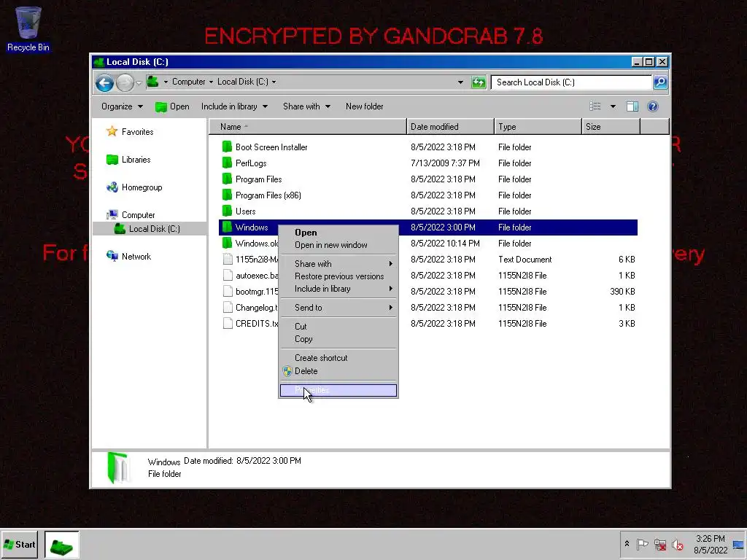The image size is (747, 560).
Task: Open the view options dropdown arrow
Action: pyautogui.click(x=613, y=106)
